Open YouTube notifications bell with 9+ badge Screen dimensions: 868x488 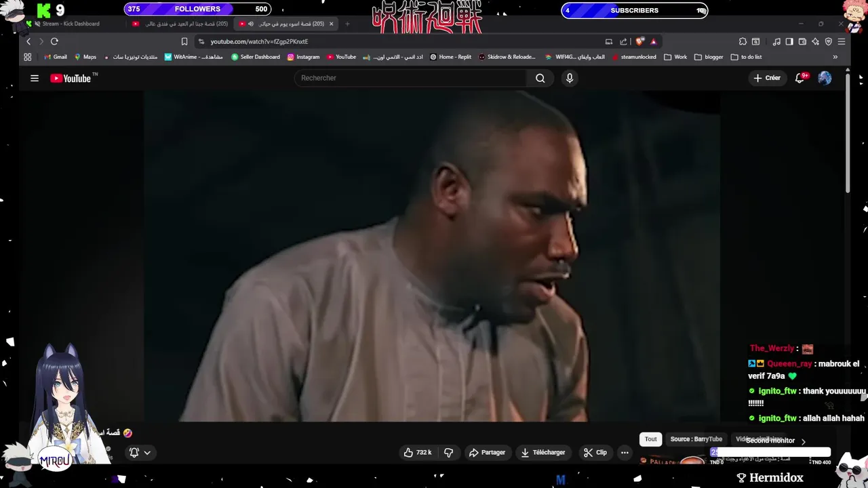click(800, 78)
